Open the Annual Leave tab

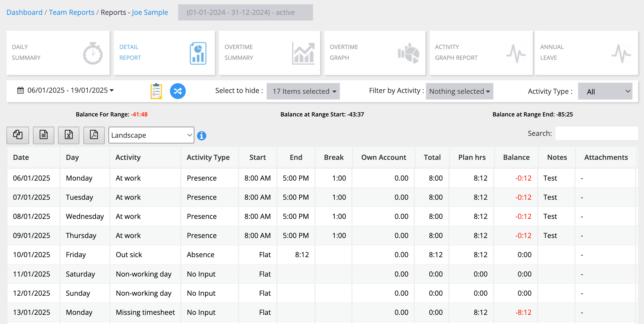[x=586, y=53]
